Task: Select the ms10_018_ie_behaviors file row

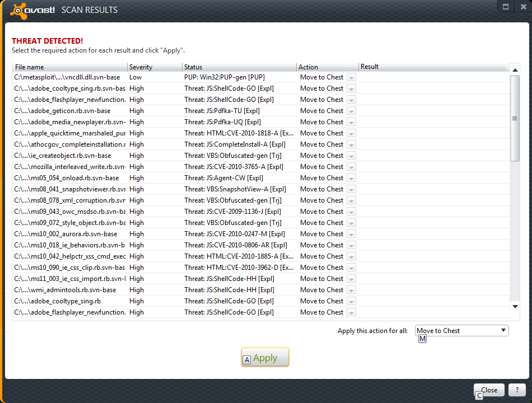Action: 260,245
